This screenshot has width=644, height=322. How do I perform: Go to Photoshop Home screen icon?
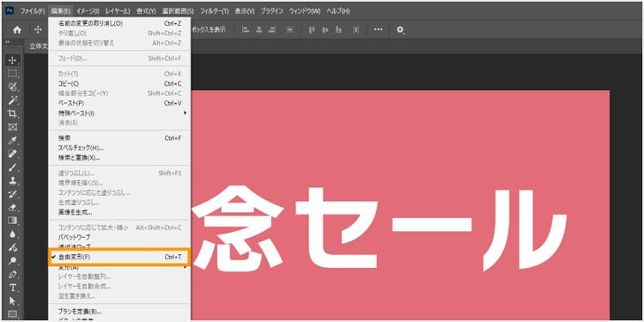17,29
